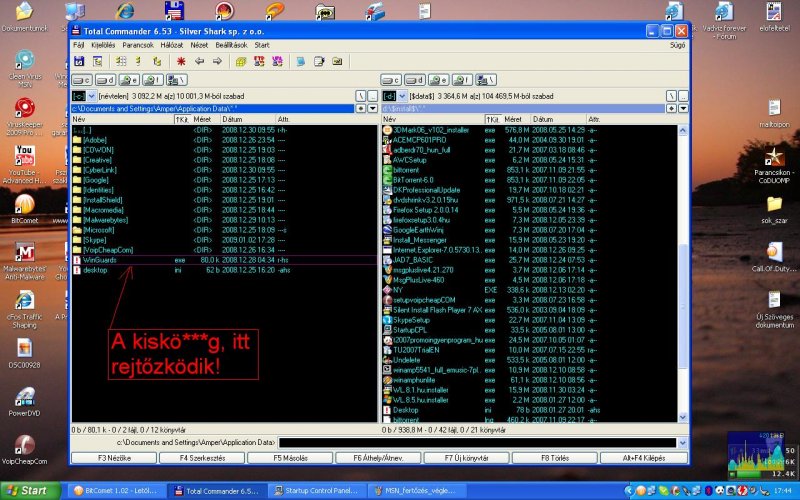Open left panel favorites hotlist button
This screenshot has width=800, height=500.
coord(361,109)
